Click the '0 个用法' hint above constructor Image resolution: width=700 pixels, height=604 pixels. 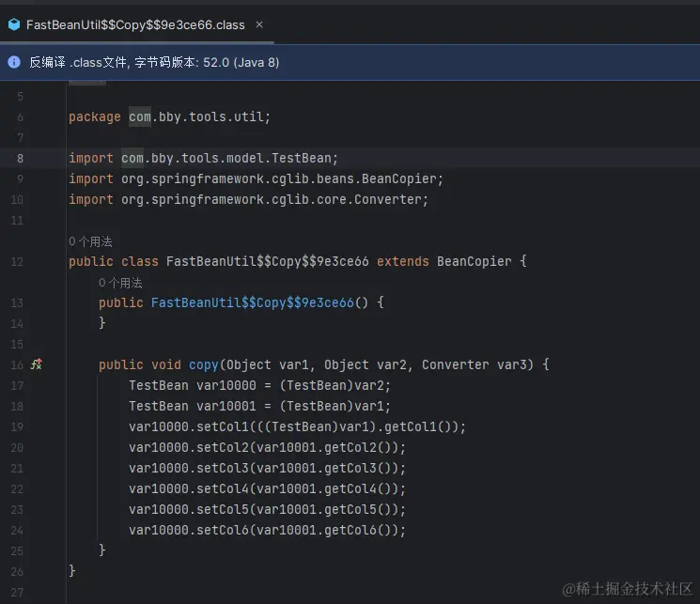[x=120, y=283]
